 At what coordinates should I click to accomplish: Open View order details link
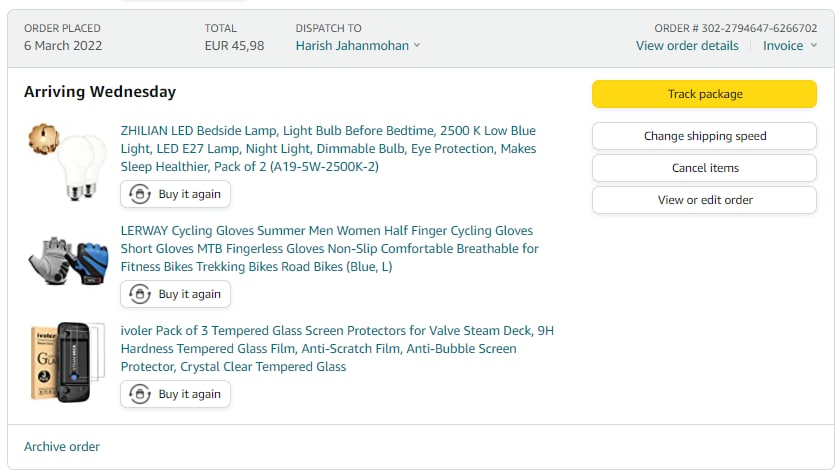click(687, 46)
